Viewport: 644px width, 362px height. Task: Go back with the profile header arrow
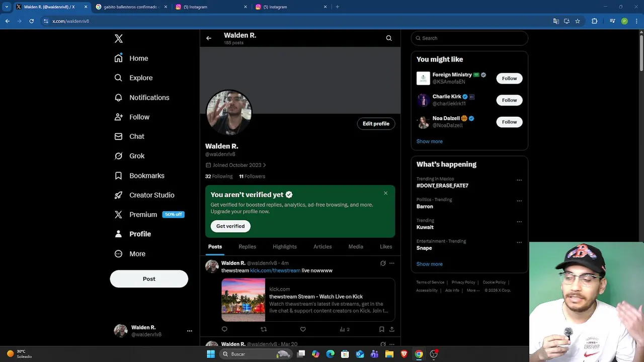point(209,38)
